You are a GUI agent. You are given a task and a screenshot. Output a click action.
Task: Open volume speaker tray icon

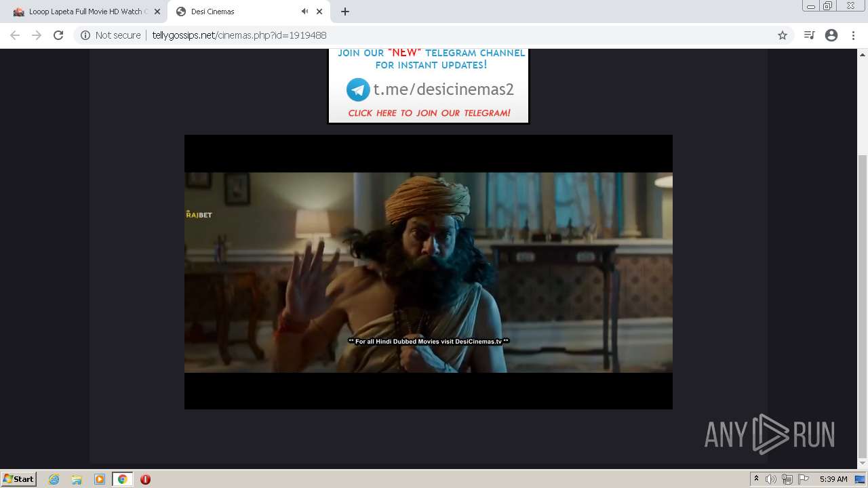coord(771,479)
